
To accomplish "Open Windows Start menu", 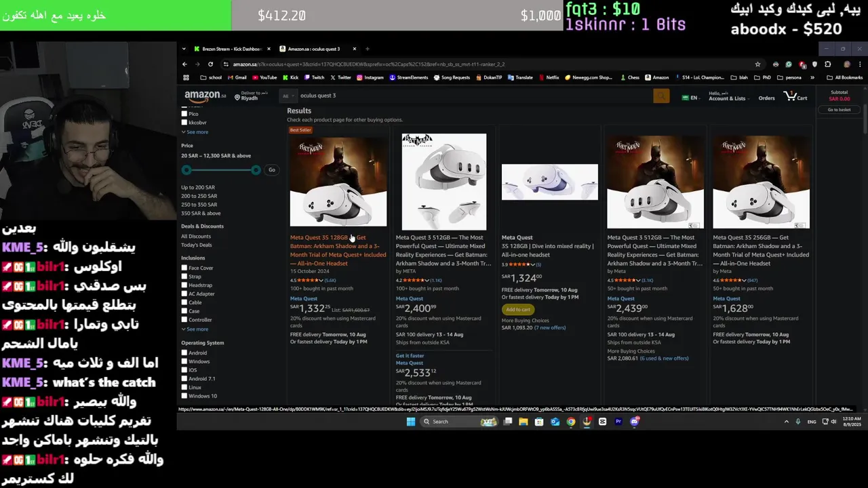I will (410, 422).
